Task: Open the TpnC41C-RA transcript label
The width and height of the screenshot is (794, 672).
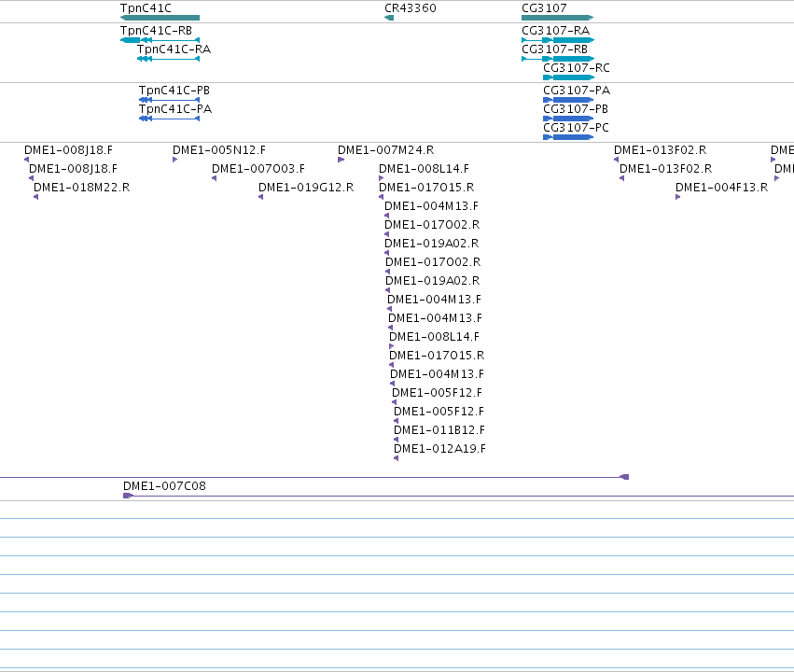Action: [174, 49]
